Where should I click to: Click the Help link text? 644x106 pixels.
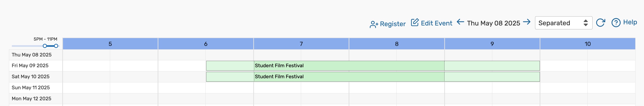tap(630, 22)
